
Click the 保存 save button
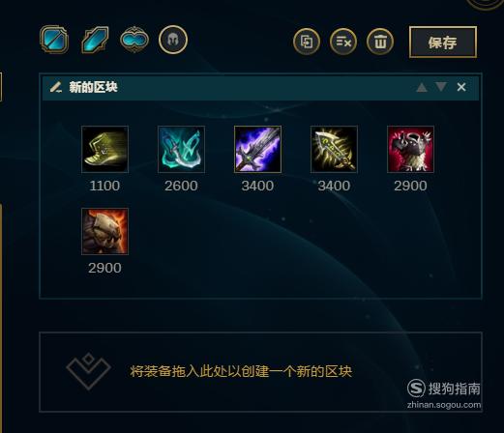point(443,43)
